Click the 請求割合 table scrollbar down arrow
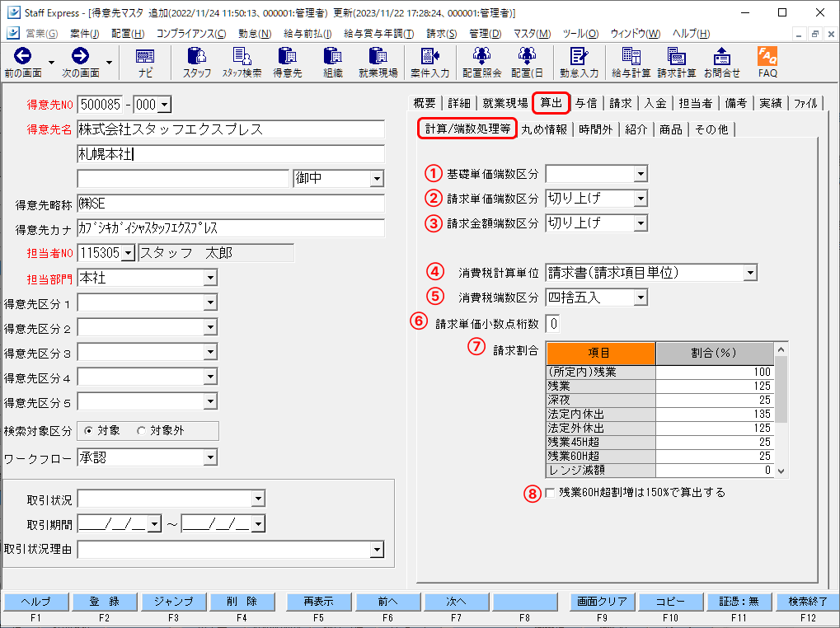840x628 pixels. point(781,471)
